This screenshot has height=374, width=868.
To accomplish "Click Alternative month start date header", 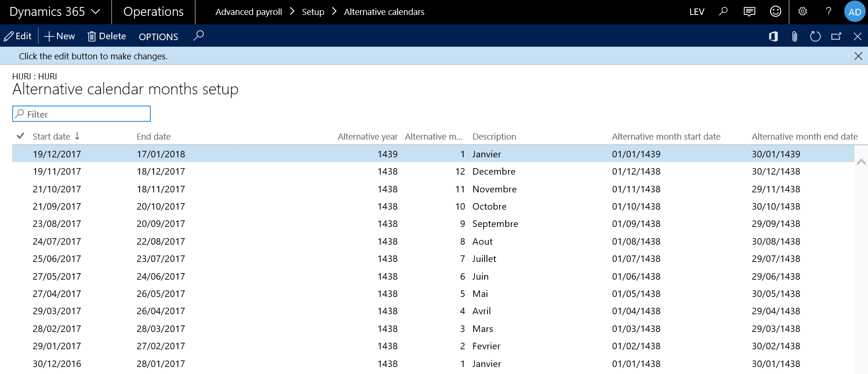I will [x=666, y=136].
